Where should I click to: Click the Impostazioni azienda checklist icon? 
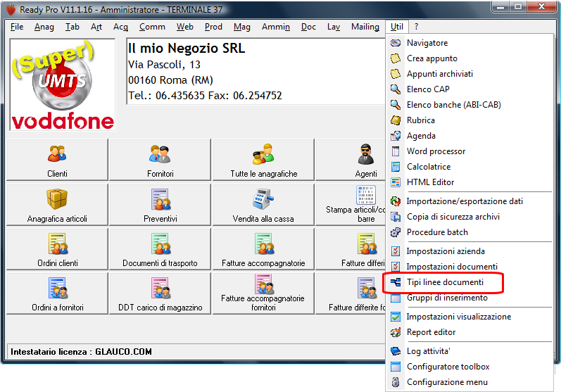click(396, 251)
